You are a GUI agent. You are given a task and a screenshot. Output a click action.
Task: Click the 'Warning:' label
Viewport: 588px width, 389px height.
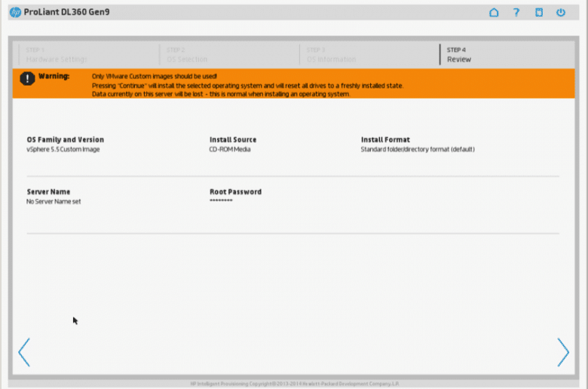point(54,76)
